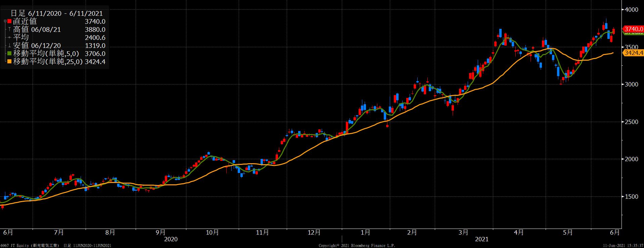Screen dimensions: 644x248
Task: Click the 移動平均(単純,25,0) legend label
Action: click(48, 62)
